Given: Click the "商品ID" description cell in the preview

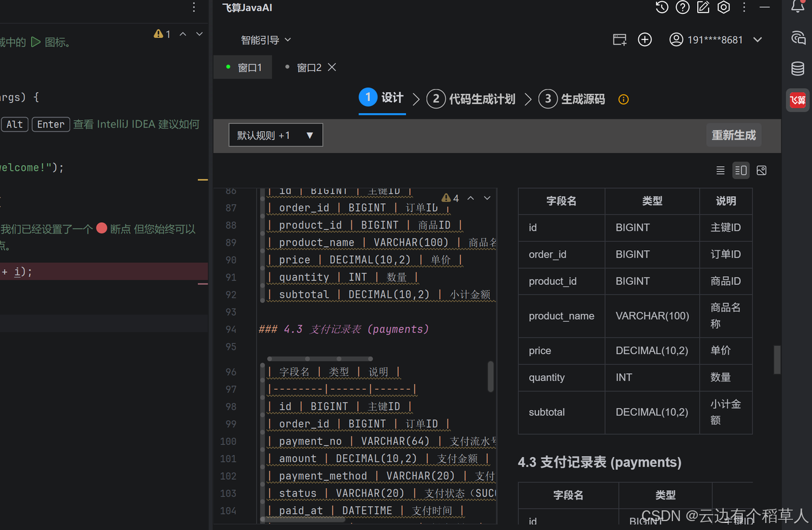Looking at the screenshot, I should (x=726, y=281).
